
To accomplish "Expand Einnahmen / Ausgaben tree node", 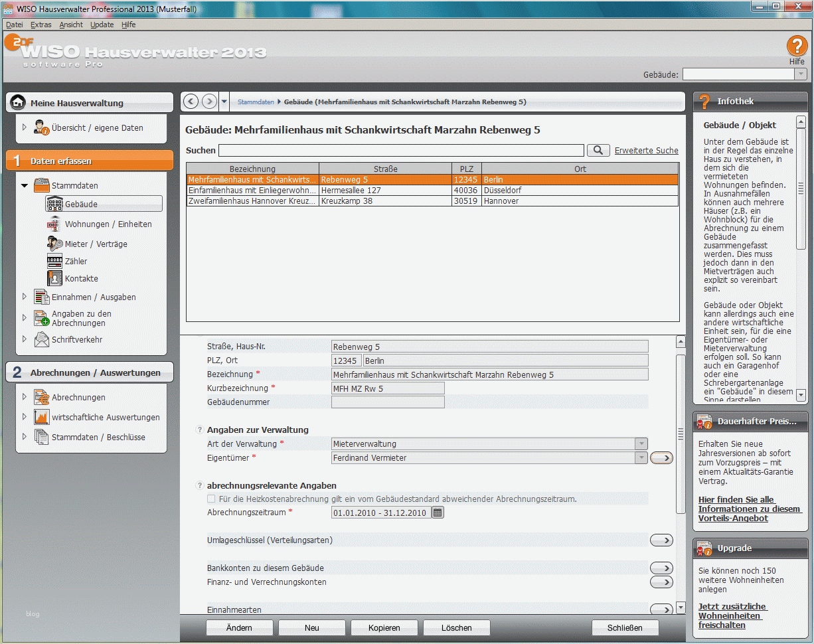I will coord(25,297).
